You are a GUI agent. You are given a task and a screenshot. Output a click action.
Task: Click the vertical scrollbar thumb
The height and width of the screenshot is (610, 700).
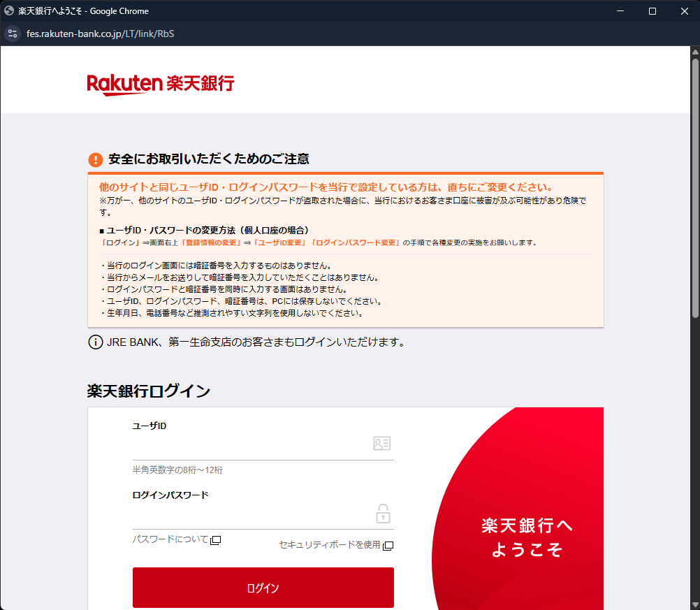tap(695, 187)
